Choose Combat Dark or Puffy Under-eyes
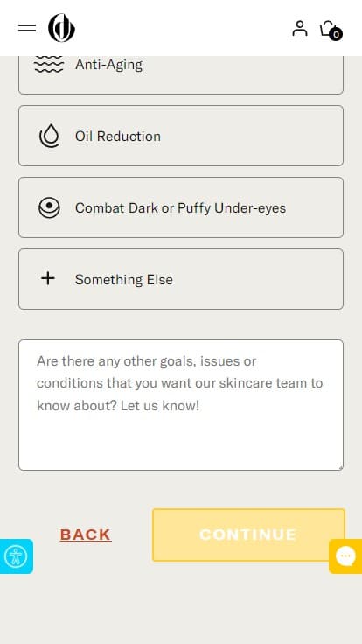This screenshot has width=362, height=644. [x=181, y=207]
